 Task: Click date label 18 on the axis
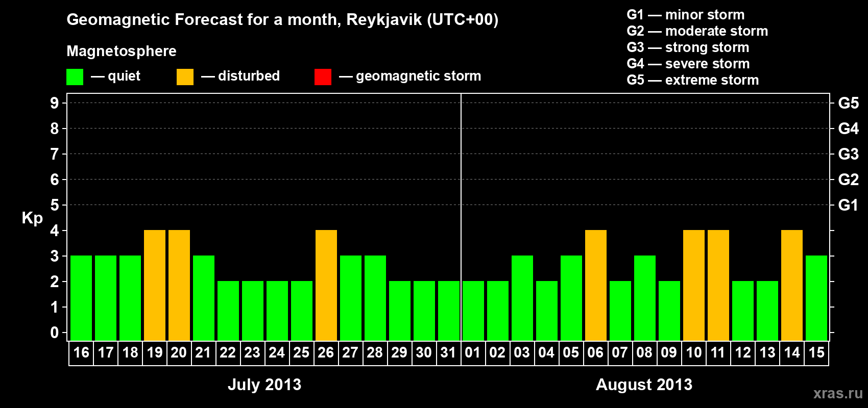[x=130, y=352]
